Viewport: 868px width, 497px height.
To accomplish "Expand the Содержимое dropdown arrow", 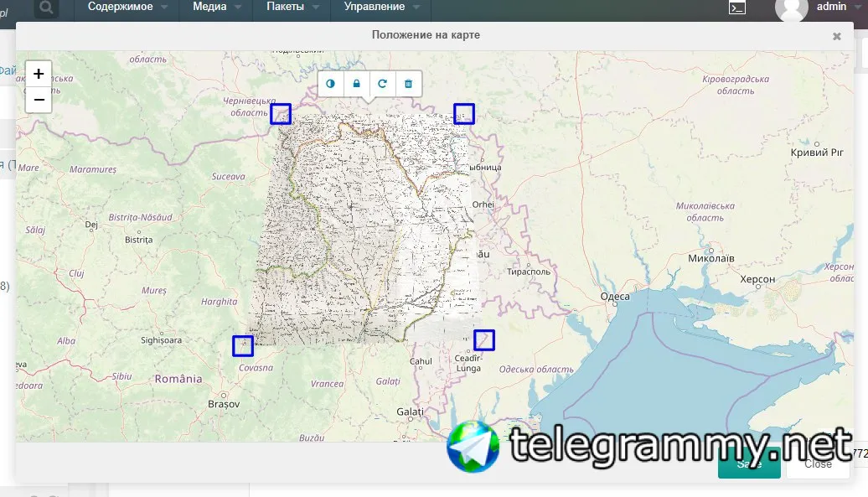I will 164,8.
